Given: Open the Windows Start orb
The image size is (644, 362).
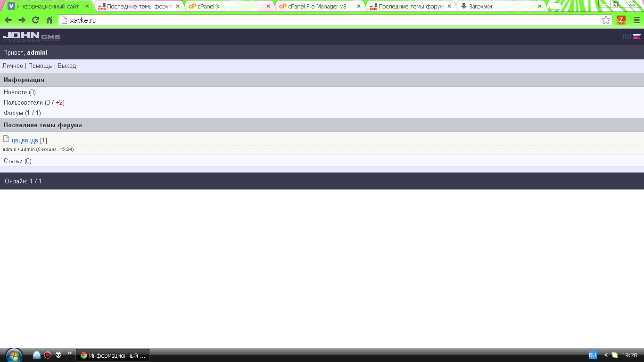Looking at the screenshot, I should (x=14, y=355).
